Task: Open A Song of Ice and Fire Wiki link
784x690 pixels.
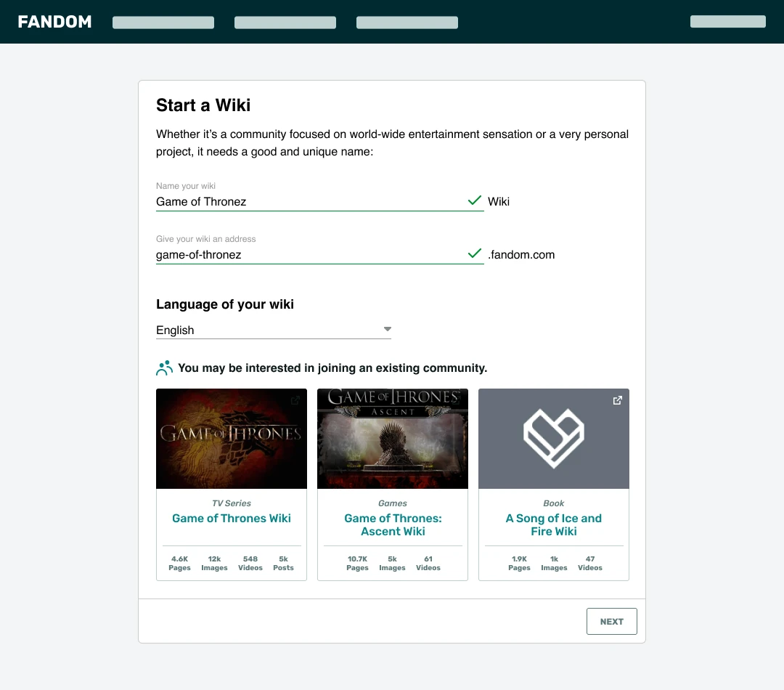Action: [x=554, y=525]
